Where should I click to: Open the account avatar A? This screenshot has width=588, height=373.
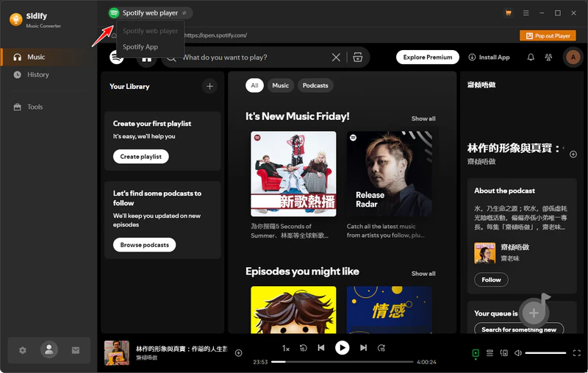573,57
